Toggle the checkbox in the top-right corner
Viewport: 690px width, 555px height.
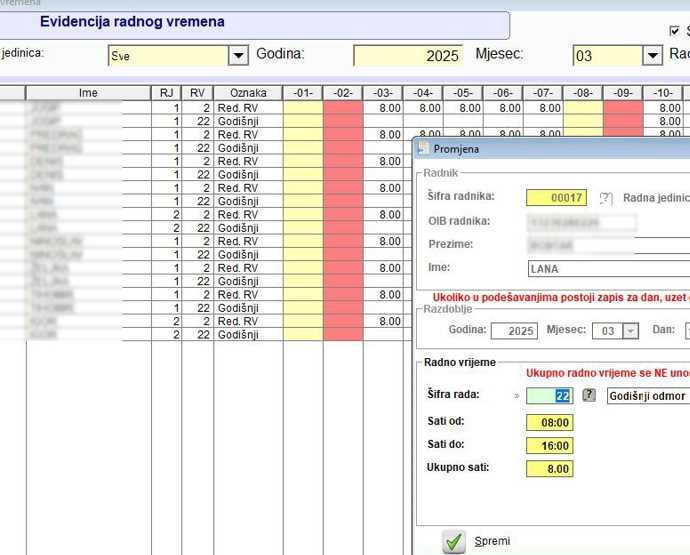673,31
